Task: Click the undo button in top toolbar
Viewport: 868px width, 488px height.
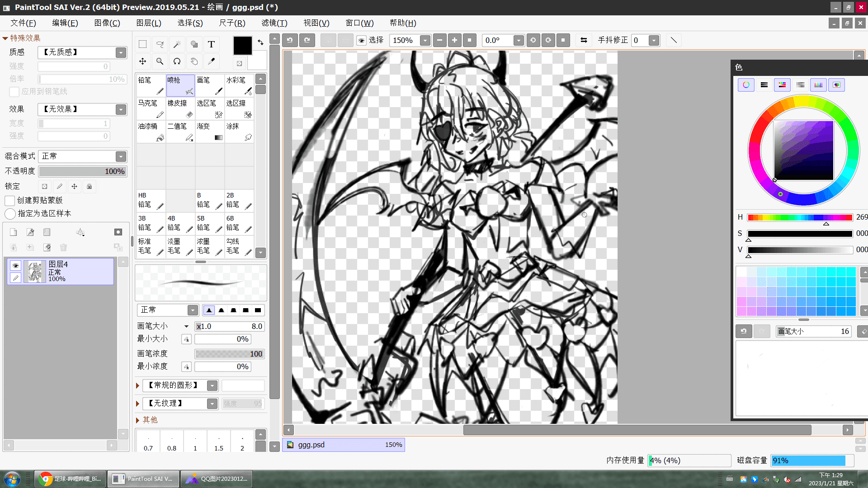Action: (x=290, y=40)
